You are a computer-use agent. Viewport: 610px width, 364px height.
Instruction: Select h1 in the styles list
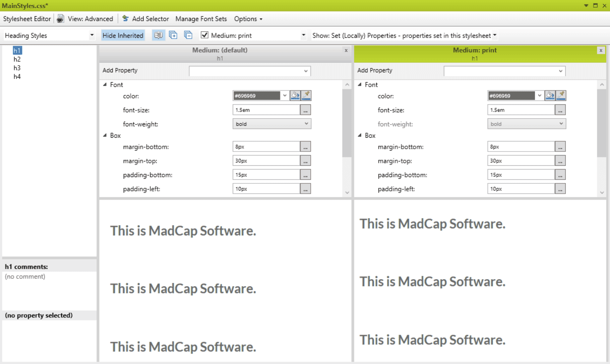(x=17, y=50)
